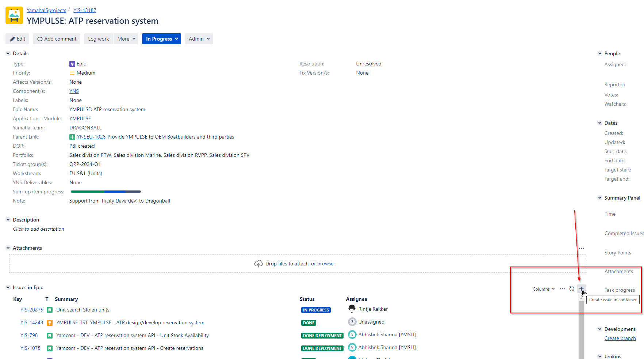
Task: Click the DRAGONBALL Yamaha Team value
Action: 85,128
